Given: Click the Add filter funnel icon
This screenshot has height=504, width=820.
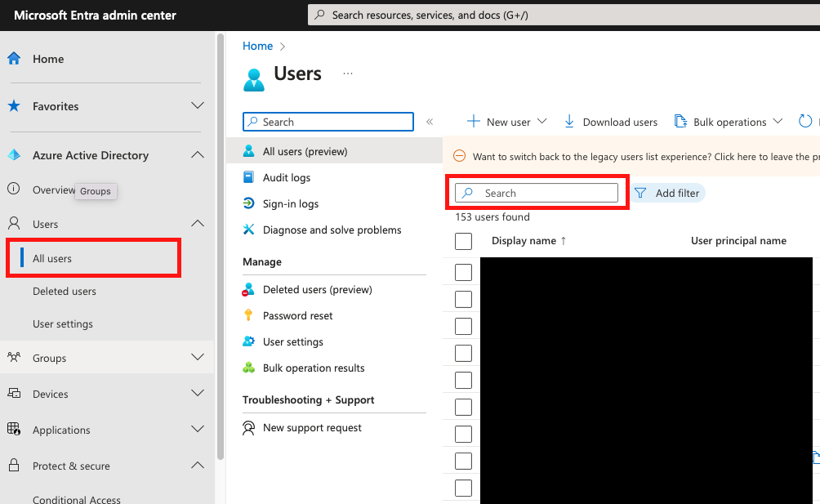Looking at the screenshot, I should (x=640, y=193).
